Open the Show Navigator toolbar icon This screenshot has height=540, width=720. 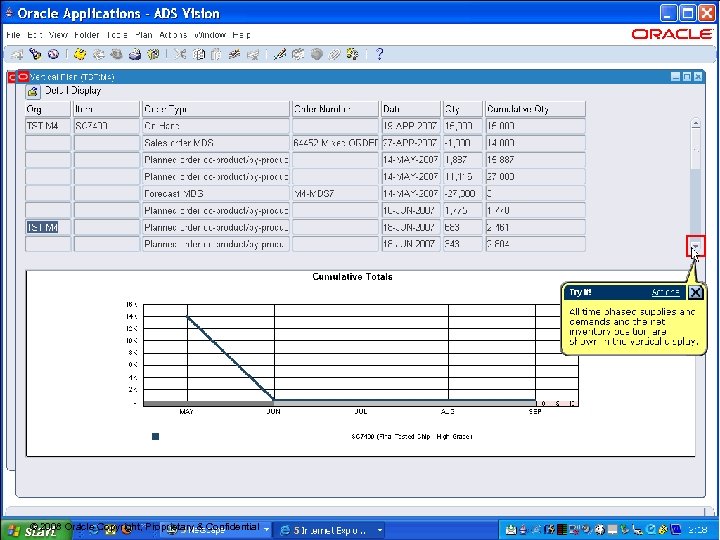tap(53, 55)
